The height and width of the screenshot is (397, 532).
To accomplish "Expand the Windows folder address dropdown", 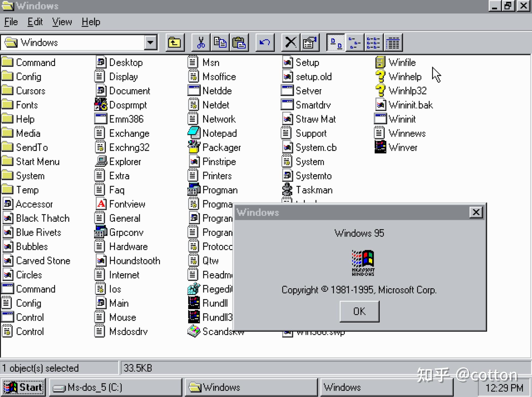I will pos(150,42).
